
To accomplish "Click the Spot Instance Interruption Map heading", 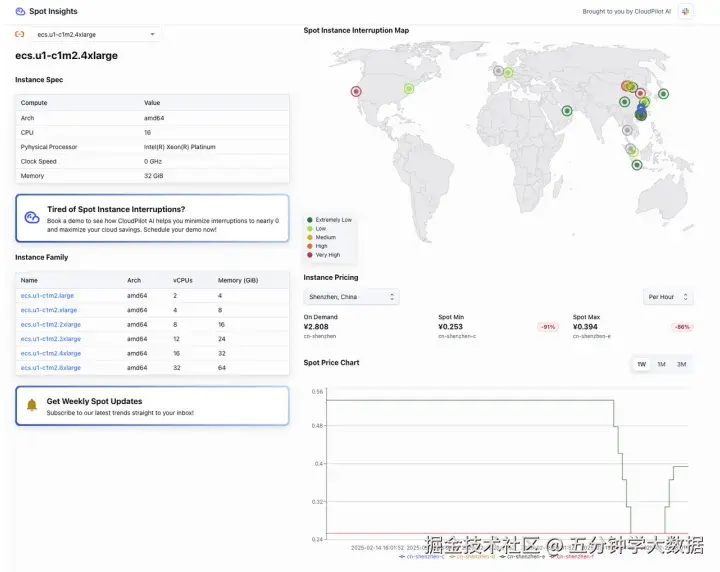I will 356,30.
